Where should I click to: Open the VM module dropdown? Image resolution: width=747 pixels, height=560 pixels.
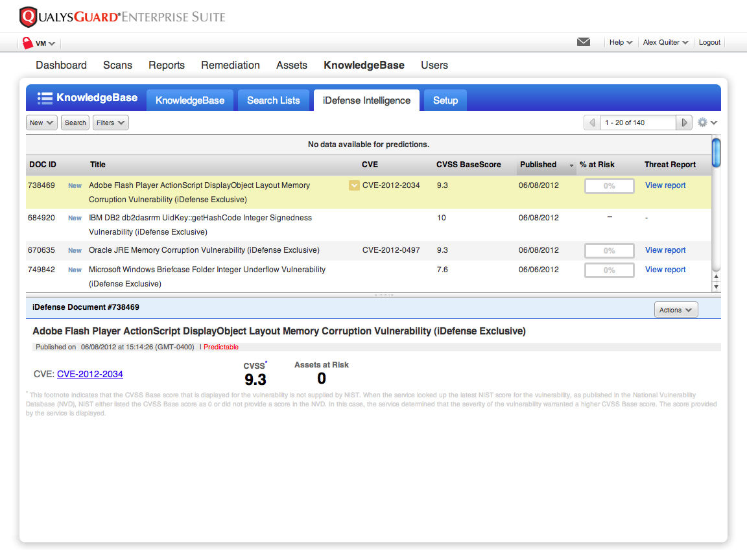click(45, 43)
